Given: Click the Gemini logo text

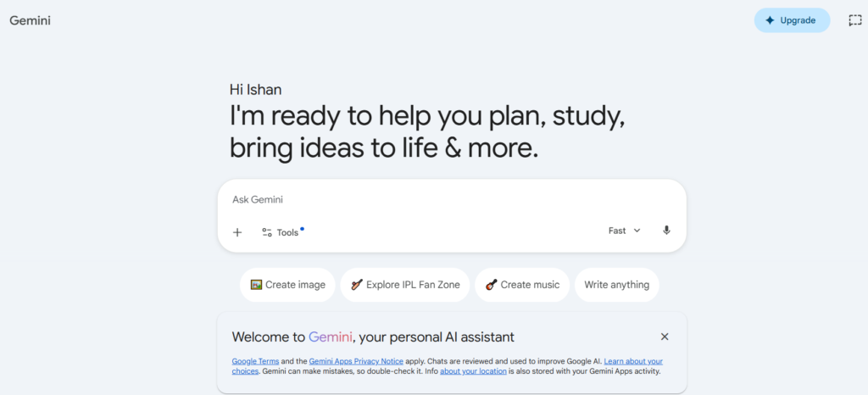Looking at the screenshot, I should click(x=30, y=20).
